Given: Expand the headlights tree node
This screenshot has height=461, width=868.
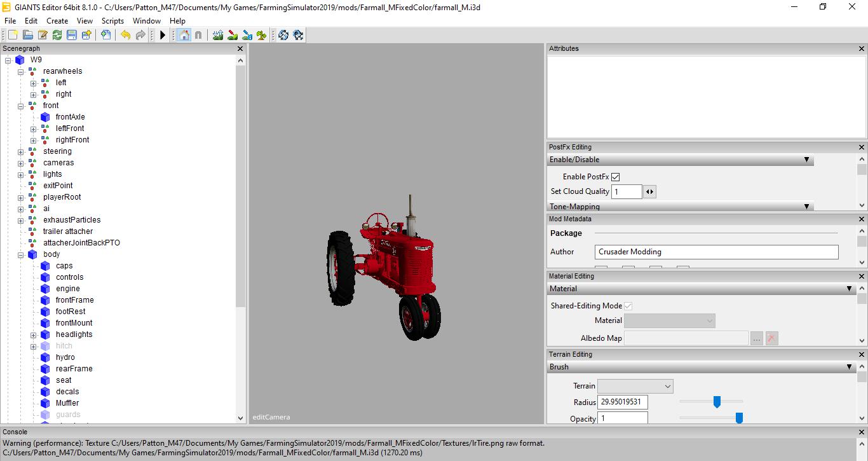Looking at the screenshot, I should point(34,334).
